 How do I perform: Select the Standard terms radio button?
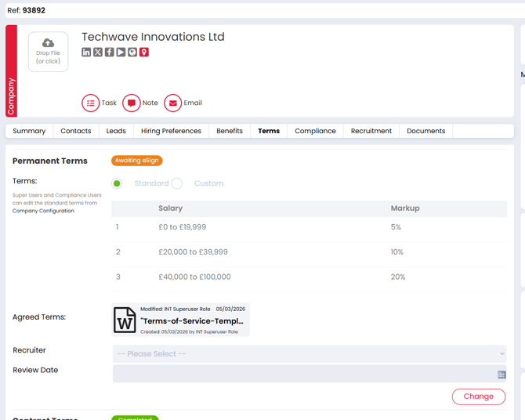click(117, 183)
